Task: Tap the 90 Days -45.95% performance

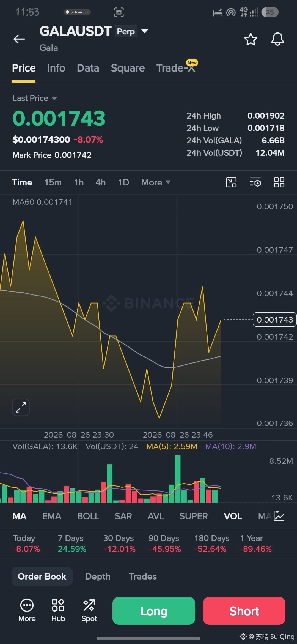Action: tap(164, 543)
